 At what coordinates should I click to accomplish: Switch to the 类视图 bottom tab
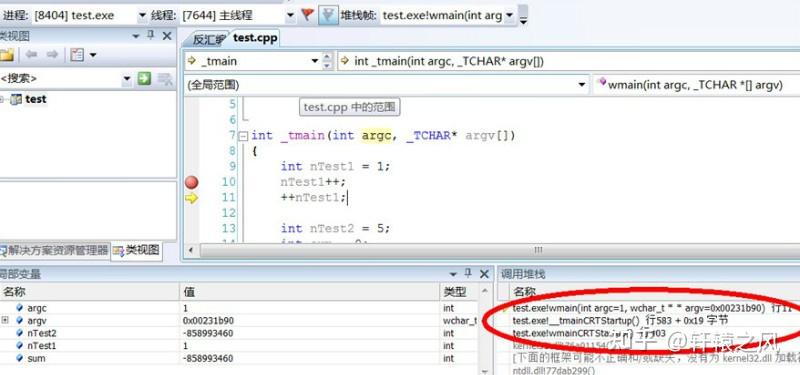137,250
